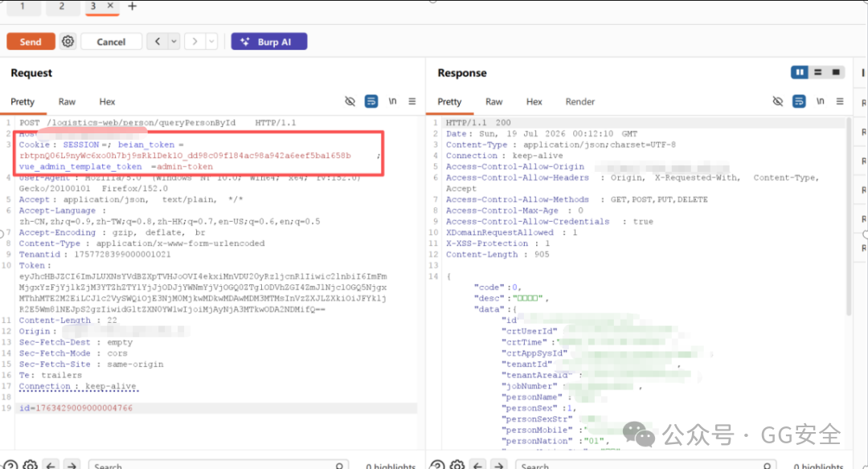Image resolution: width=868 pixels, height=469 pixels.
Task: Open the Request pane options menu
Action: [x=412, y=101]
